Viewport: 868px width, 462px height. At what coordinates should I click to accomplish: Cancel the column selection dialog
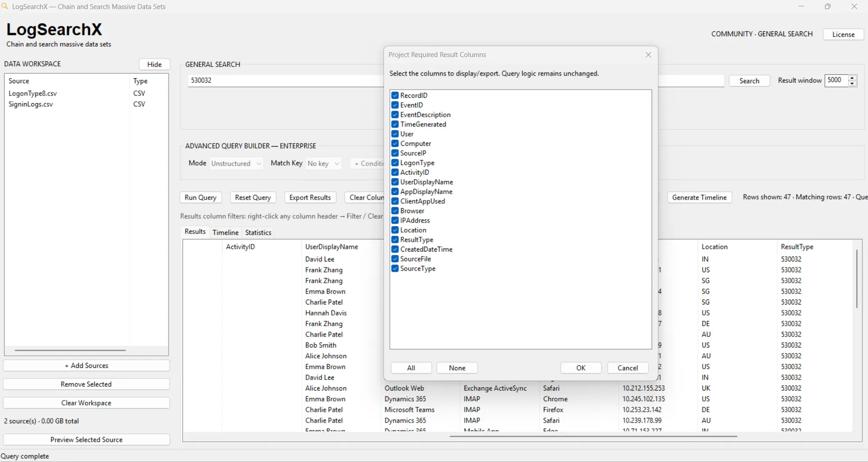point(628,368)
